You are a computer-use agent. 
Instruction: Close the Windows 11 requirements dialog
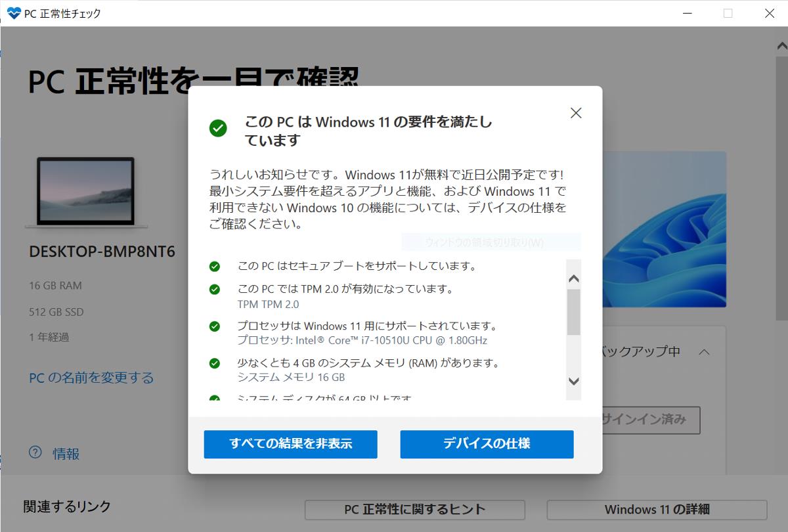[576, 113]
